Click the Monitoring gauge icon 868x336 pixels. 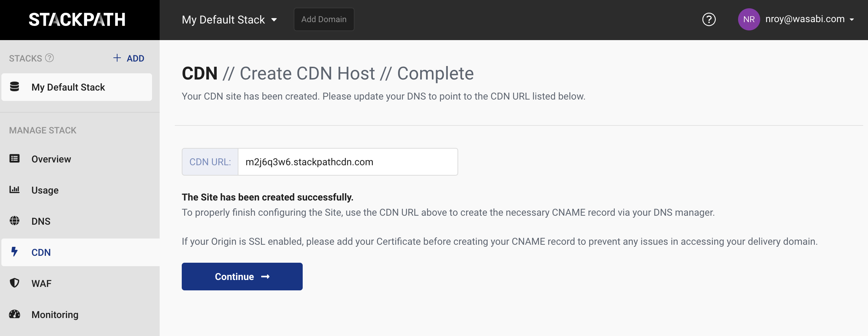tap(15, 314)
